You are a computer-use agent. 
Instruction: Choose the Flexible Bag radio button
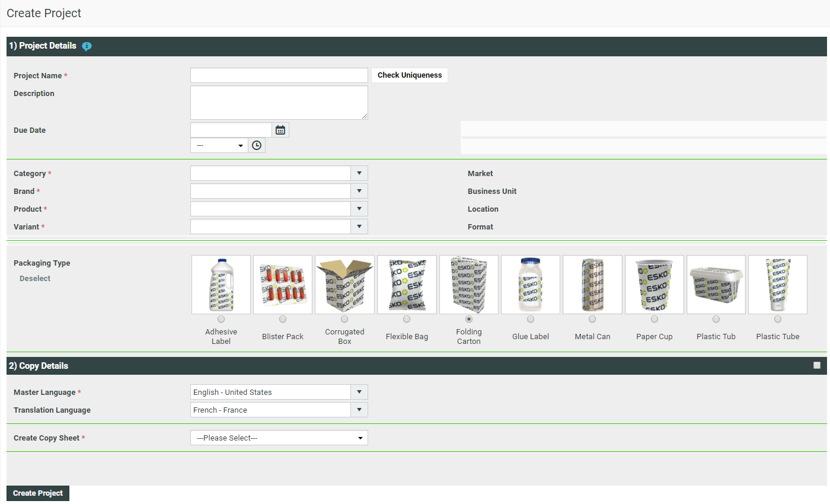[407, 319]
